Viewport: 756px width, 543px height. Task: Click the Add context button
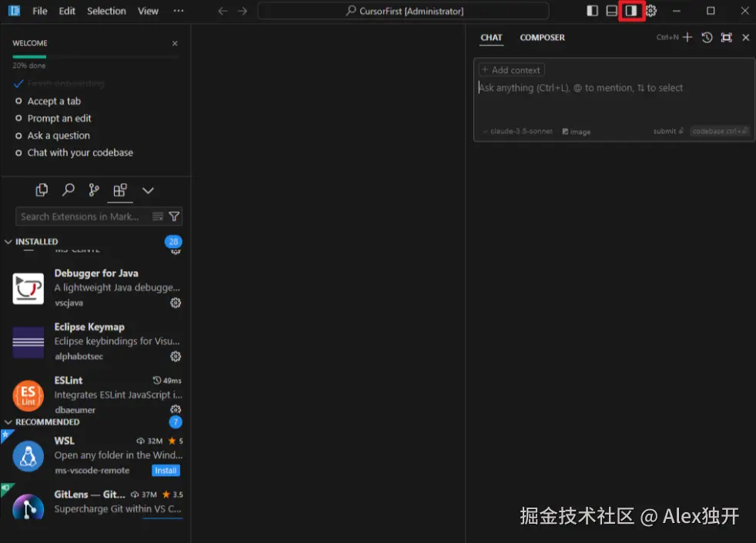pos(511,70)
